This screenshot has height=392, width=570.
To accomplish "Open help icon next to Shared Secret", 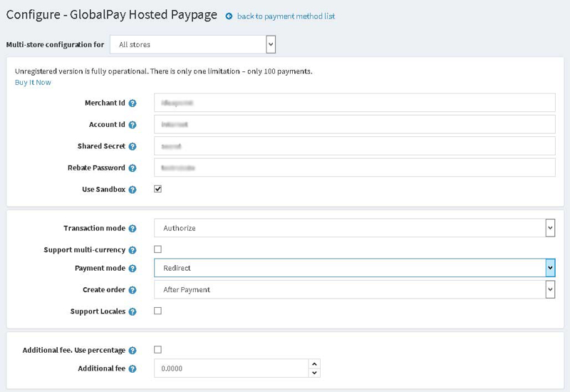I will pyautogui.click(x=133, y=147).
